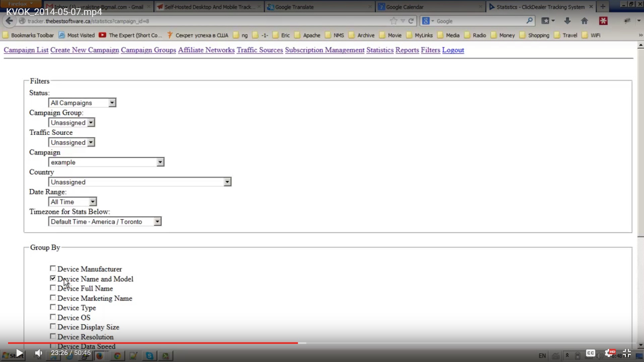Open Traffic Sources link

tap(260, 50)
